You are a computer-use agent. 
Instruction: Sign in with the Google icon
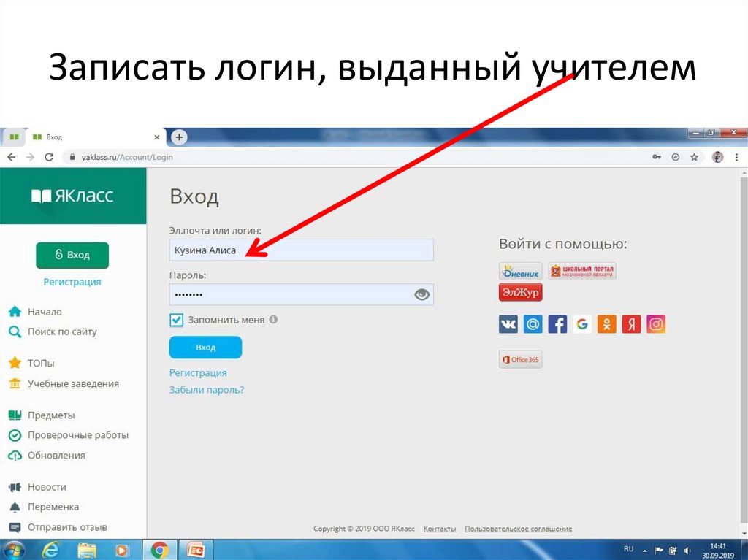pyautogui.click(x=582, y=323)
